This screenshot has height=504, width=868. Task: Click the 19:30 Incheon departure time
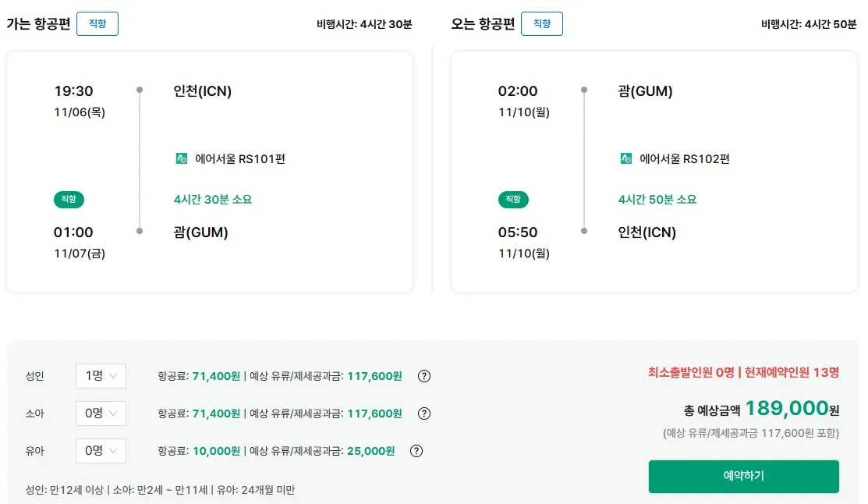(x=73, y=91)
